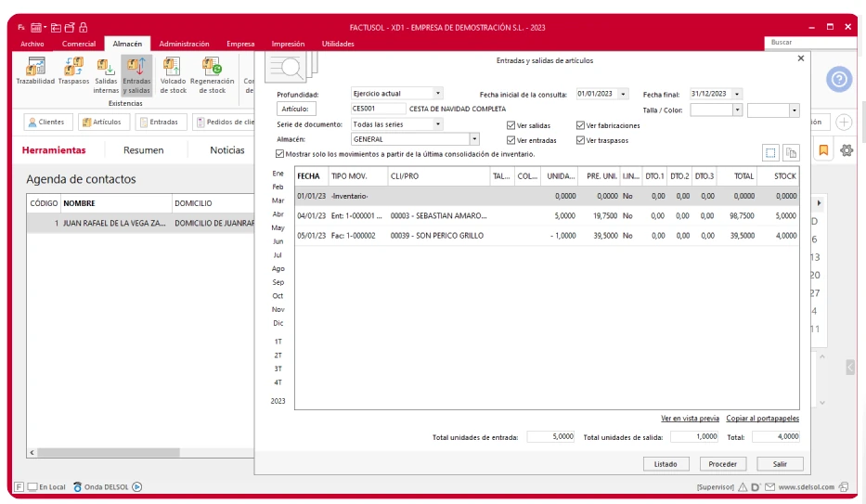Uncheck the Ver salidas checkbox
Image resolution: width=866 pixels, height=504 pixels.
pos(511,125)
